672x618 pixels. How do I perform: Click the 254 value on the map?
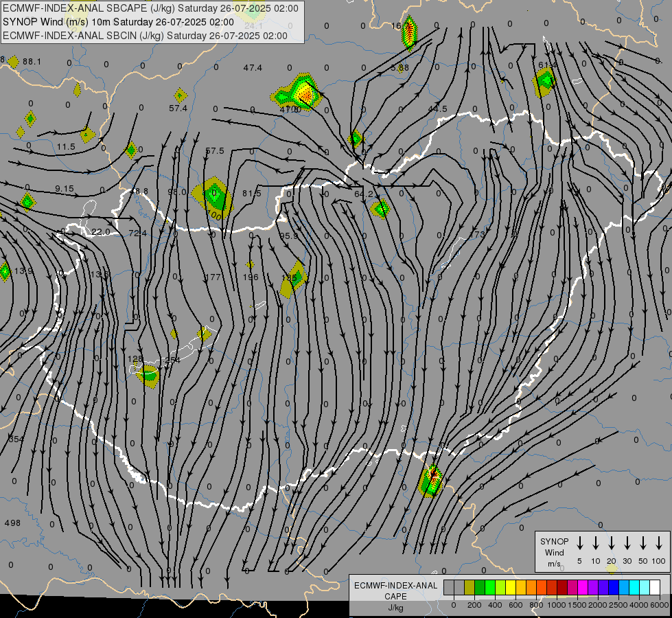click(173, 360)
